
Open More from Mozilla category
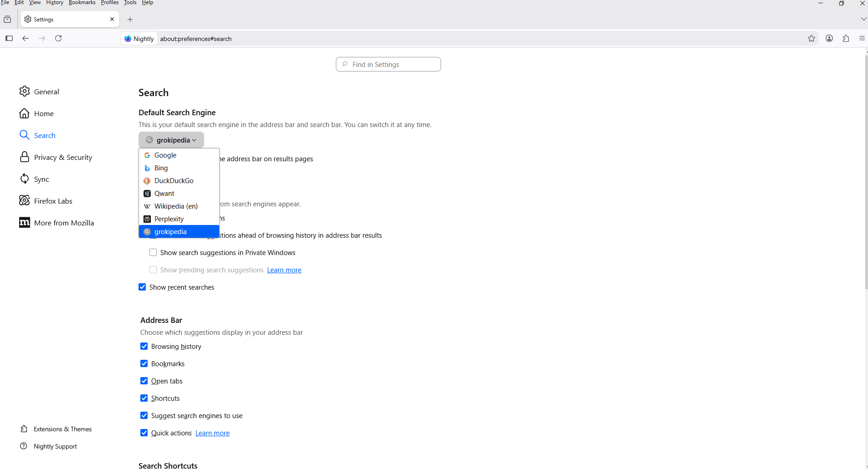click(x=56, y=223)
